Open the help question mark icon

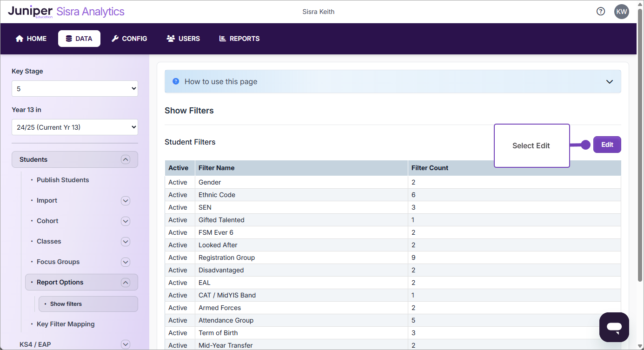click(x=600, y=11)
